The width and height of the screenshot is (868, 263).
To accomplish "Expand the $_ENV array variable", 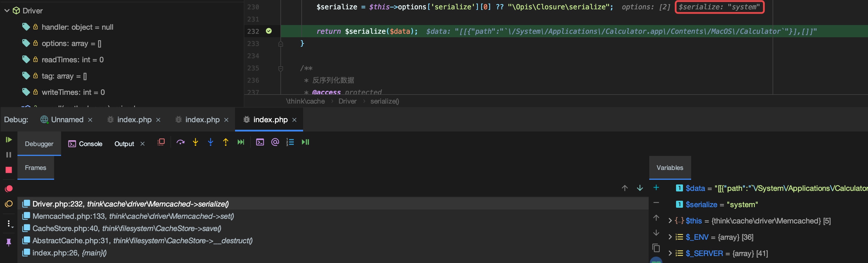I will click(x=670, y=237).
